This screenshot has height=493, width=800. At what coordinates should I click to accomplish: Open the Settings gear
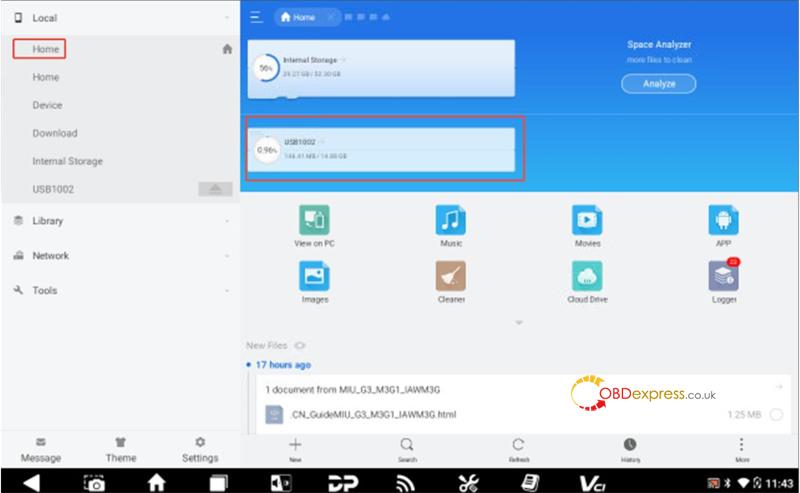pyautogui.click(x=200, y=442)
